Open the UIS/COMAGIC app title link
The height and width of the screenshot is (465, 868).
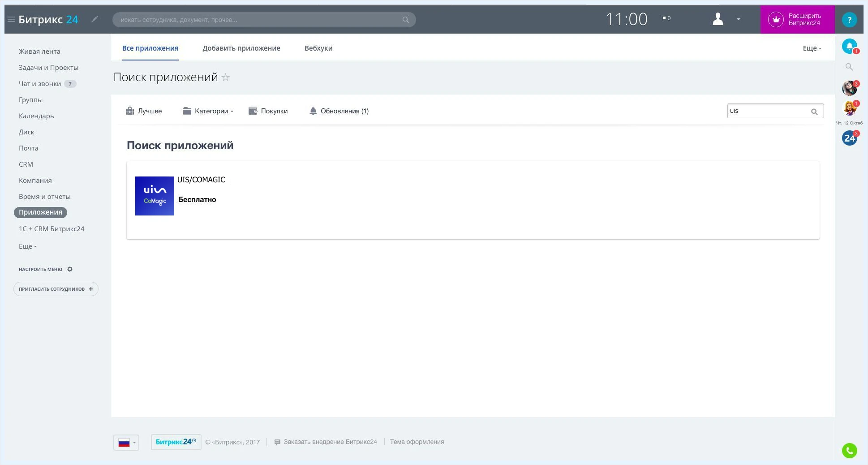[201, 180]
